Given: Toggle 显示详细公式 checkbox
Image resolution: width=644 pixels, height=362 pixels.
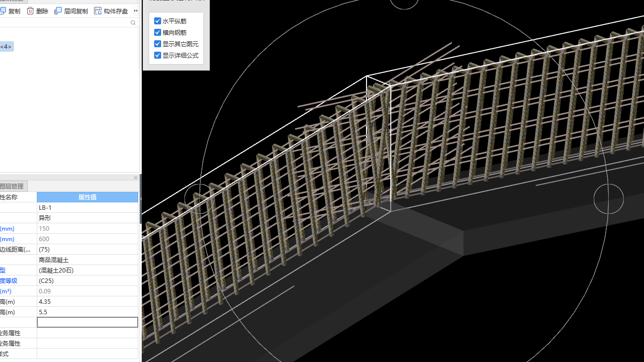Looking at the screenshot, I should [x=158, y=56].
